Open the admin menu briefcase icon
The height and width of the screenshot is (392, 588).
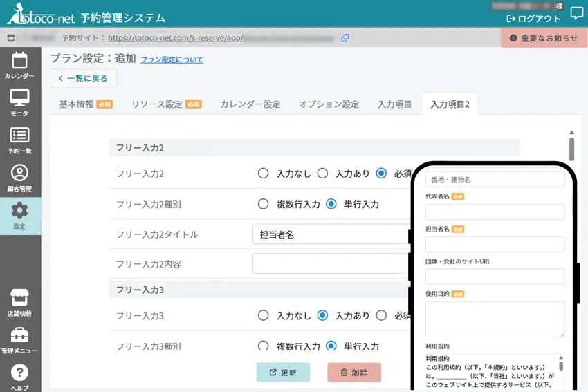point(19,339)
